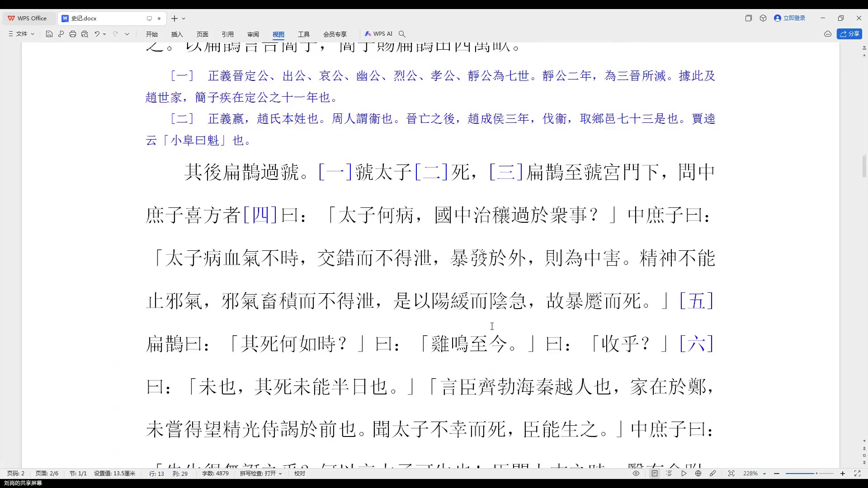Screen dimensions: 868x488
Task: Open the search magnifier icon beside WPS AI
Action: [402, 34]
